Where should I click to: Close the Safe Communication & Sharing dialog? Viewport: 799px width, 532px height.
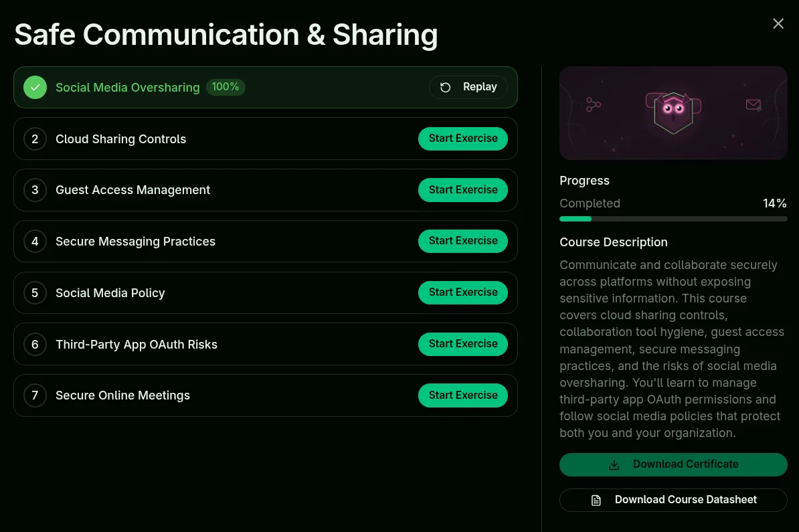(778, 23)
